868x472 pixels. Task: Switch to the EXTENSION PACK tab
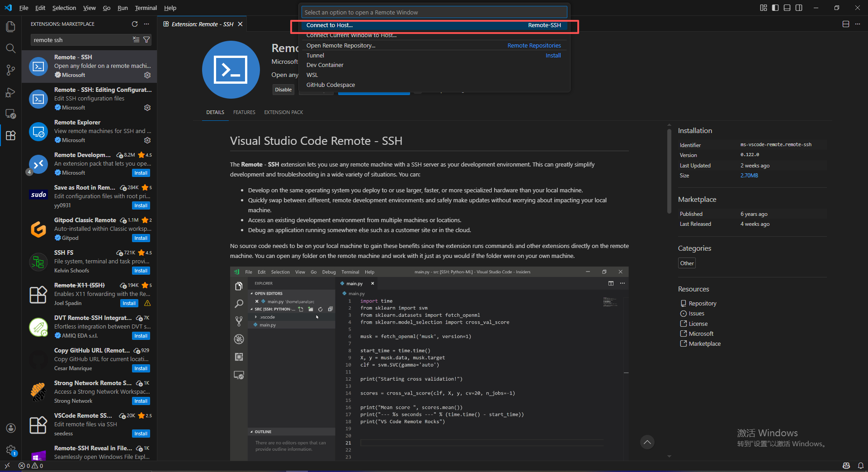coord(283,112)
